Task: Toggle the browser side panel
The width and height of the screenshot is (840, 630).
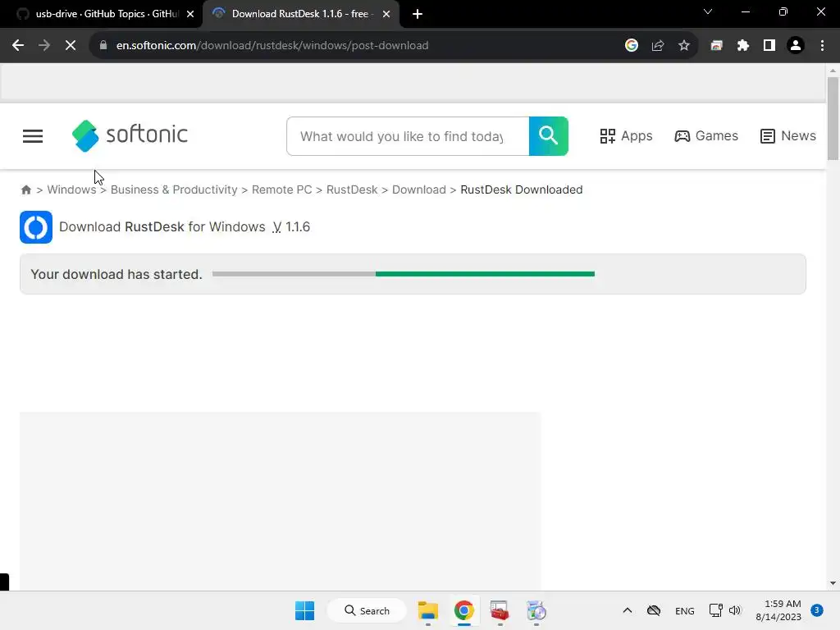Action: point(769,46)
